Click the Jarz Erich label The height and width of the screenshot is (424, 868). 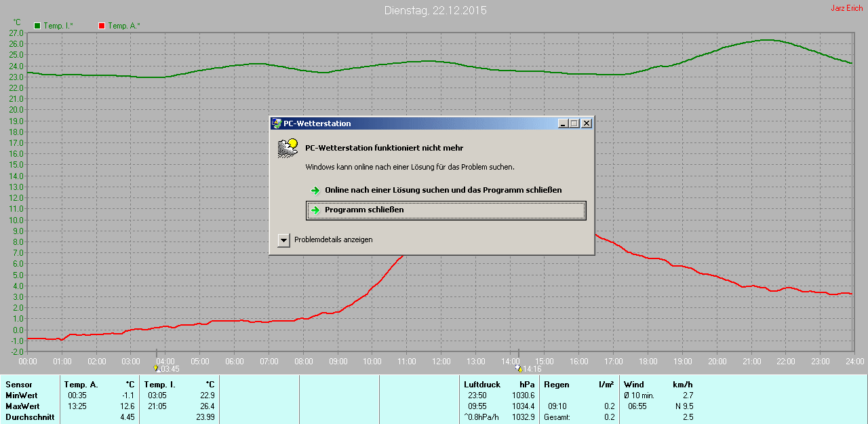pos(847,8)
